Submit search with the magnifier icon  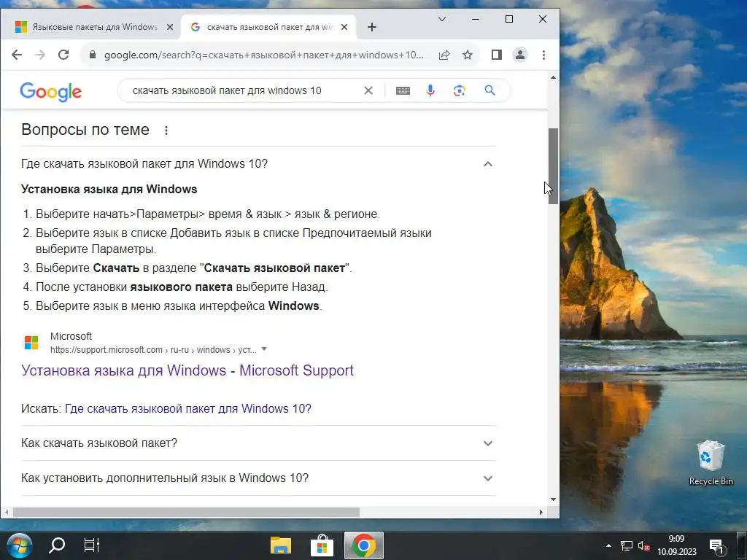click(x=489, y=90)
